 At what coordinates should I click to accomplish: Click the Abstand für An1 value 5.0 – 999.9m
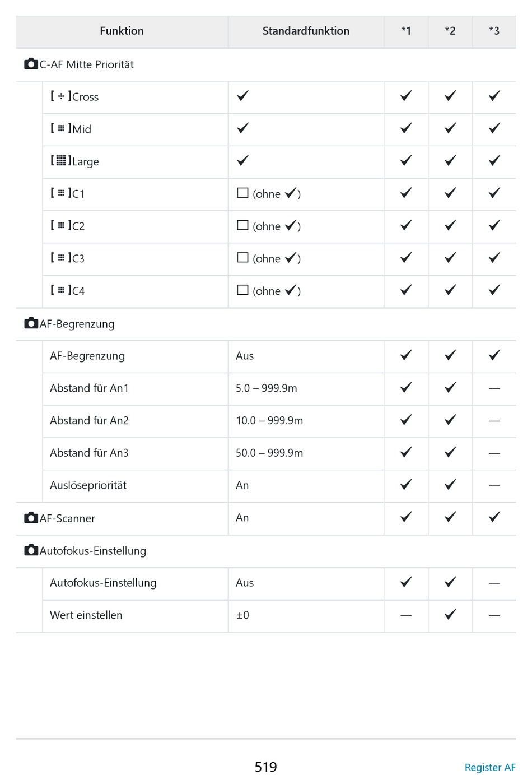click(x=267, y=388)
